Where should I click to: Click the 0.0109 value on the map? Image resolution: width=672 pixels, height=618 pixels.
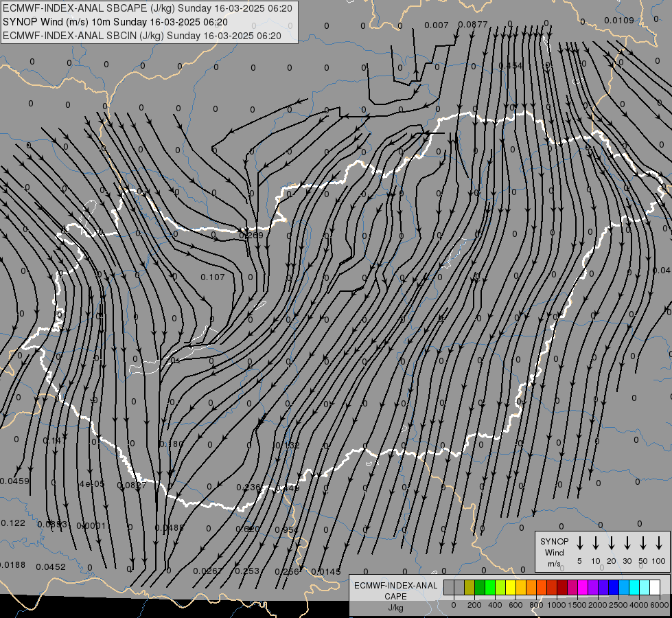pyautogui.click(x=619, y=20)
